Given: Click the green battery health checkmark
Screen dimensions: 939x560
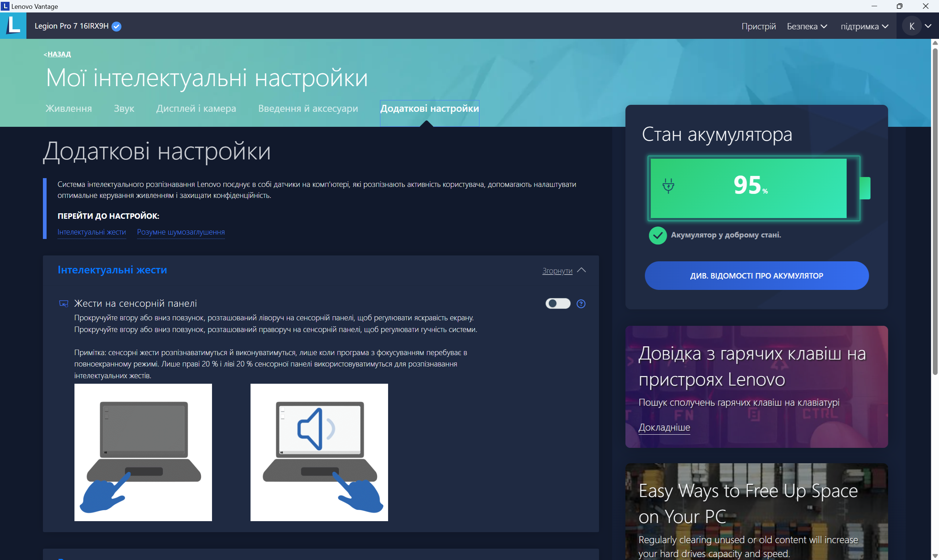Looking at the screenshot, I should (x=658, y=236).
